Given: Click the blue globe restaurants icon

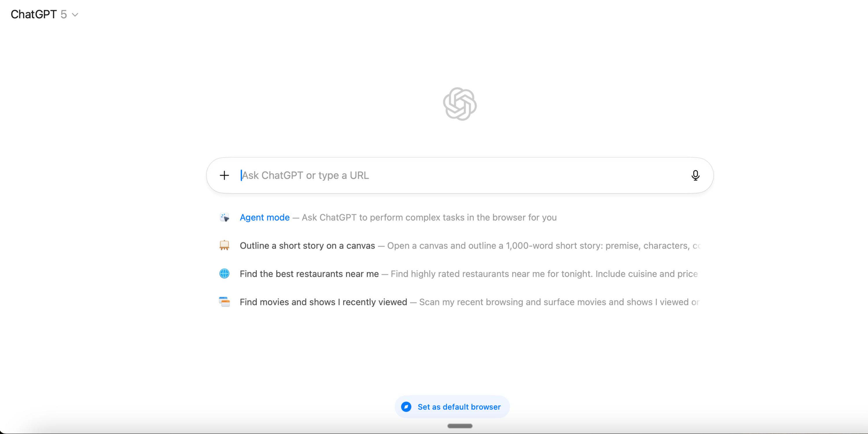Looking at the screenshot, I should click(x=225, y=274).
